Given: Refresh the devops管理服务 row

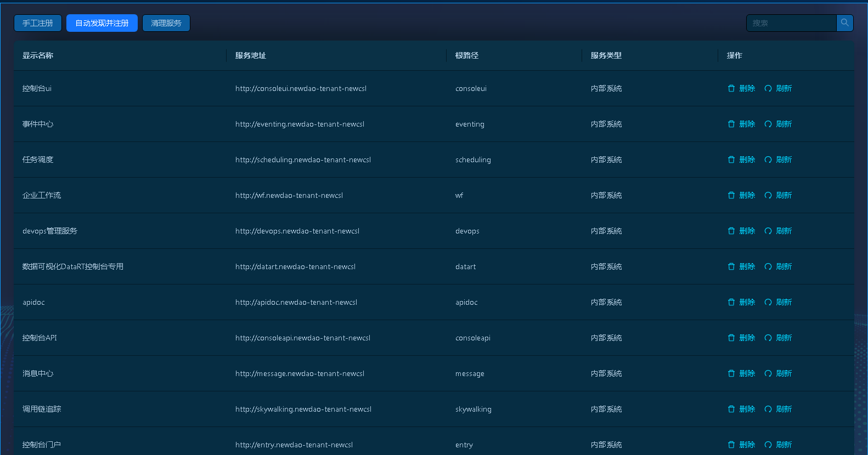Looking at the screenshot, I should coord(778,231).
